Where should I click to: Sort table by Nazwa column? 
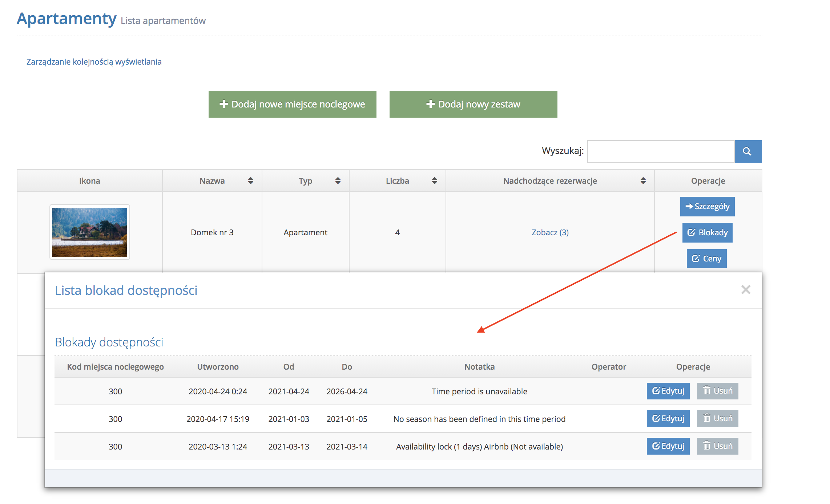pos(212,181)
